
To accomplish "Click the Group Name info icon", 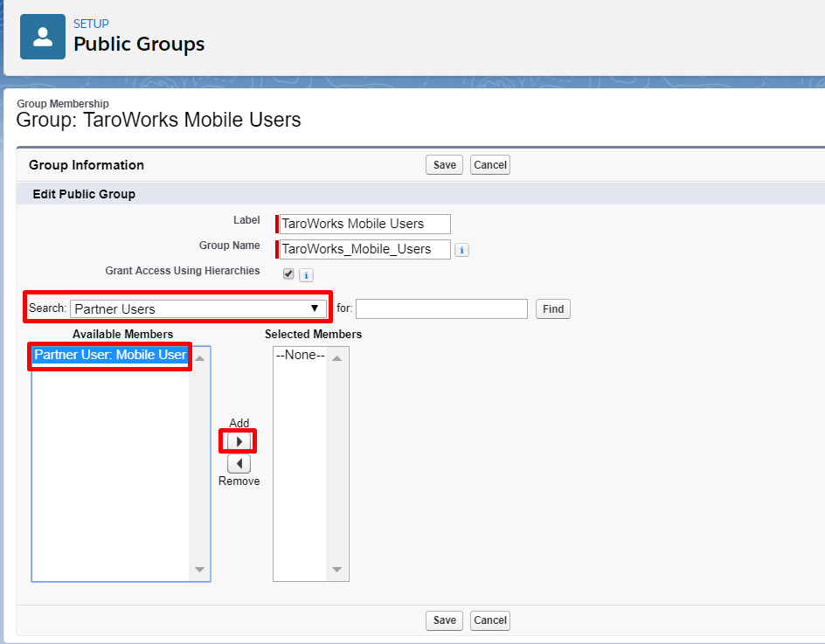I will tap(461, 250).
